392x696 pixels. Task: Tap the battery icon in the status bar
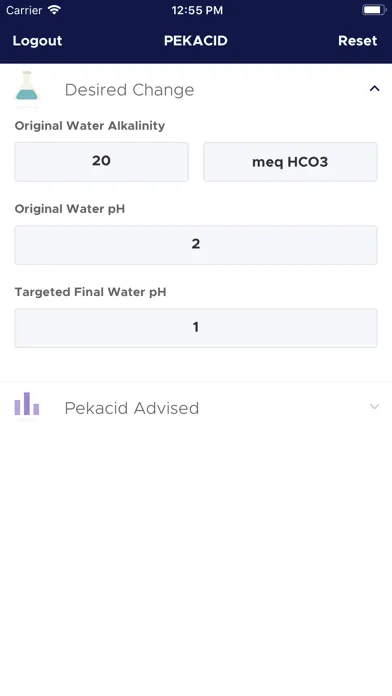tap(373, 10)
